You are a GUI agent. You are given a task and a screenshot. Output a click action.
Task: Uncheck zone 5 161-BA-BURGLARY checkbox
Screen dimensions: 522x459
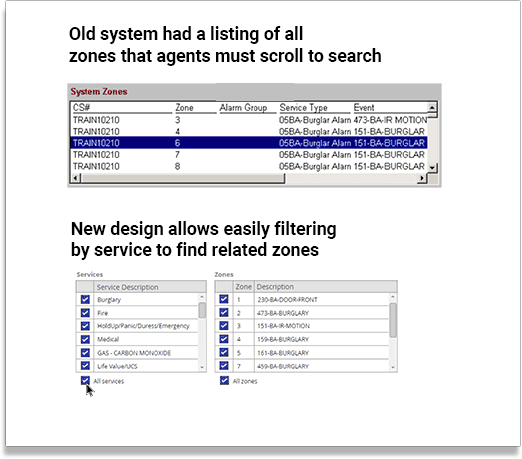[224, 352]
